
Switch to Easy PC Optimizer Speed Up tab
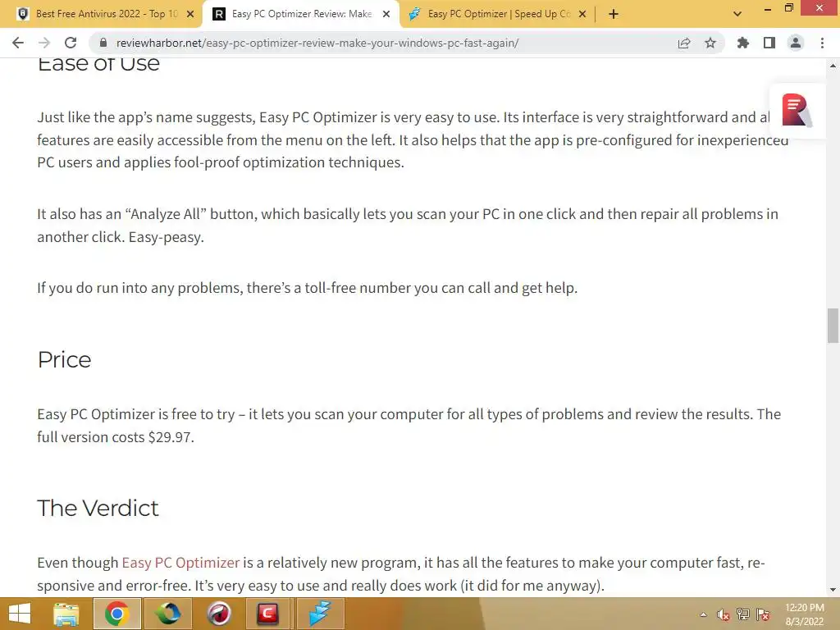pos(498,14)
